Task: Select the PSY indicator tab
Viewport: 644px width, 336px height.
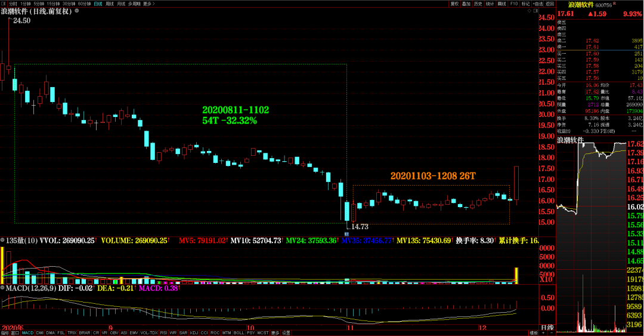Action: click(x=250, y=332)
